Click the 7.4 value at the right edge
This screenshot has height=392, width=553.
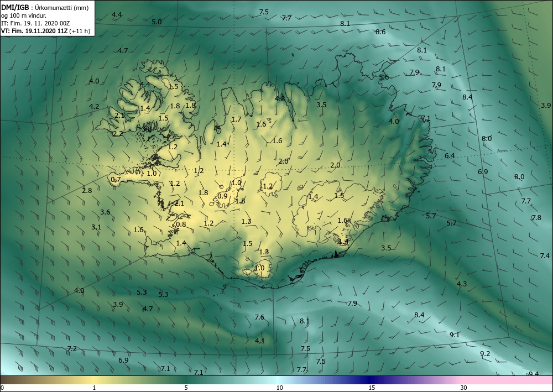coord(545,256)
